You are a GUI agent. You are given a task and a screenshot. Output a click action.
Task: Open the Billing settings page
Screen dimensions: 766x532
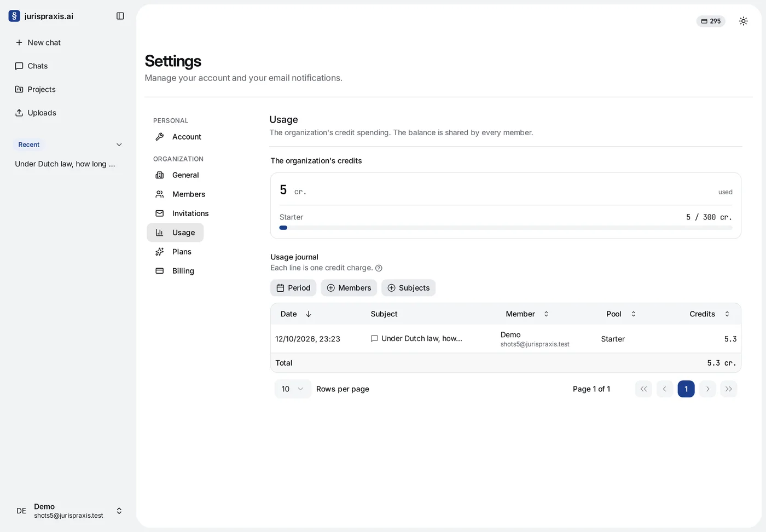click(175, 271)
